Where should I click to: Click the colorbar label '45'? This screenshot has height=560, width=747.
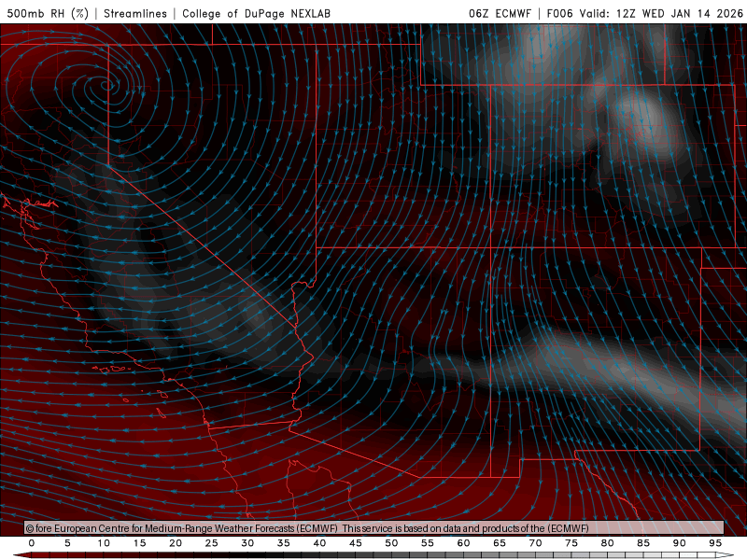pos(356,543)
